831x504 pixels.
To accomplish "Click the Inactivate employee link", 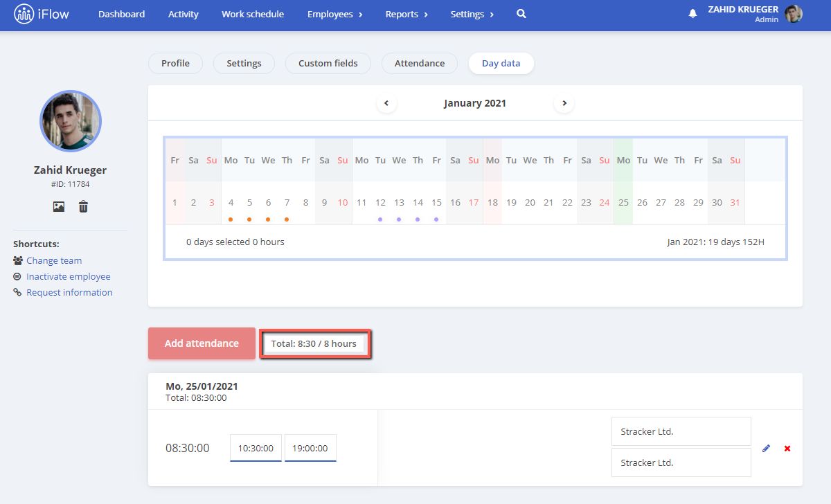I will click(x=69, y=276).
